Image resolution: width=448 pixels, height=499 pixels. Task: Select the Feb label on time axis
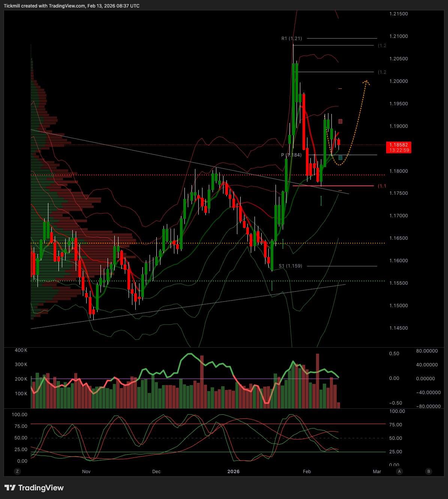(307, 472)
